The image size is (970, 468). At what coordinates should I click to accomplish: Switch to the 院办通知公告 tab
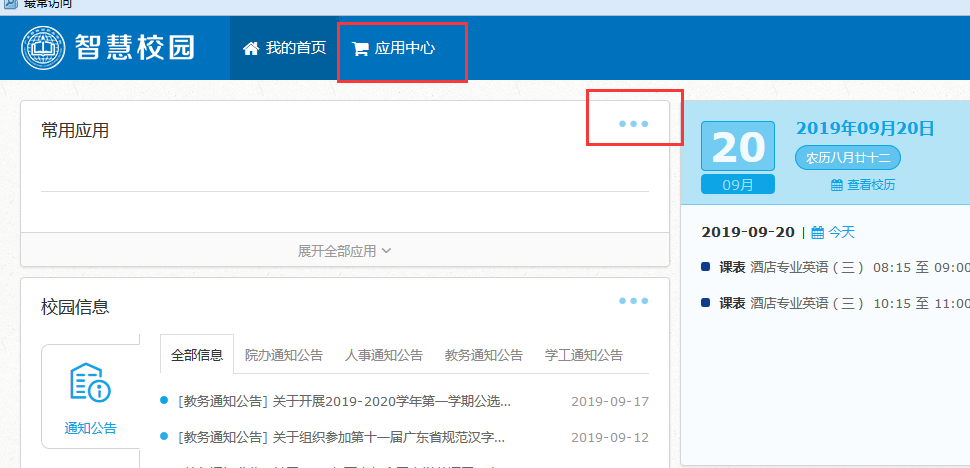pyautogui.click(x=284, y=355)
